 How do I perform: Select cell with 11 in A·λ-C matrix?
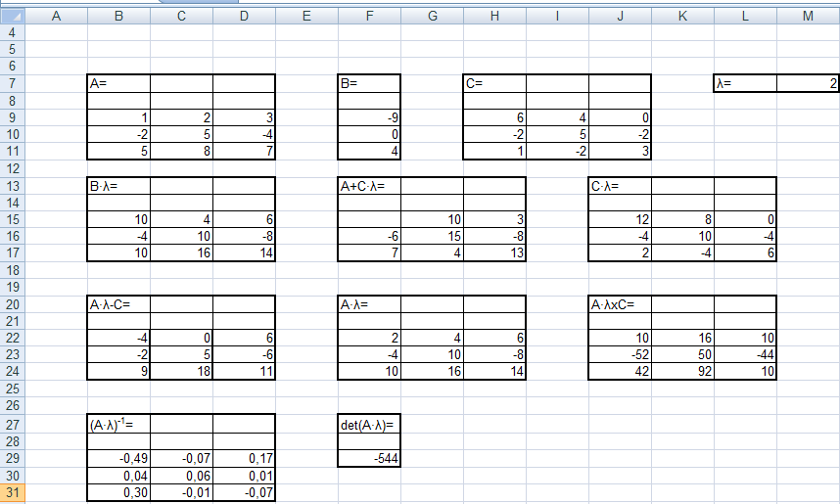[x=245, y=371]
